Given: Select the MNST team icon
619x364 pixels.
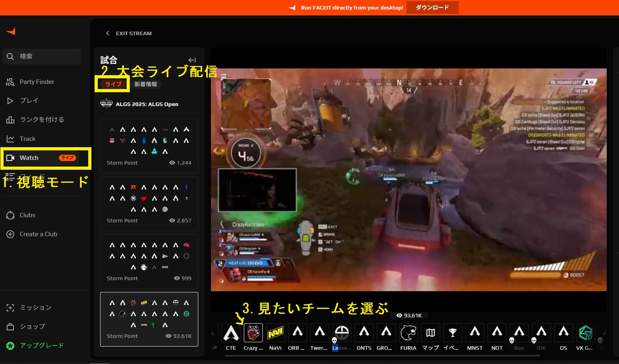Looking at the screenshot, I should pyautogui.click(x=475, y=337).
